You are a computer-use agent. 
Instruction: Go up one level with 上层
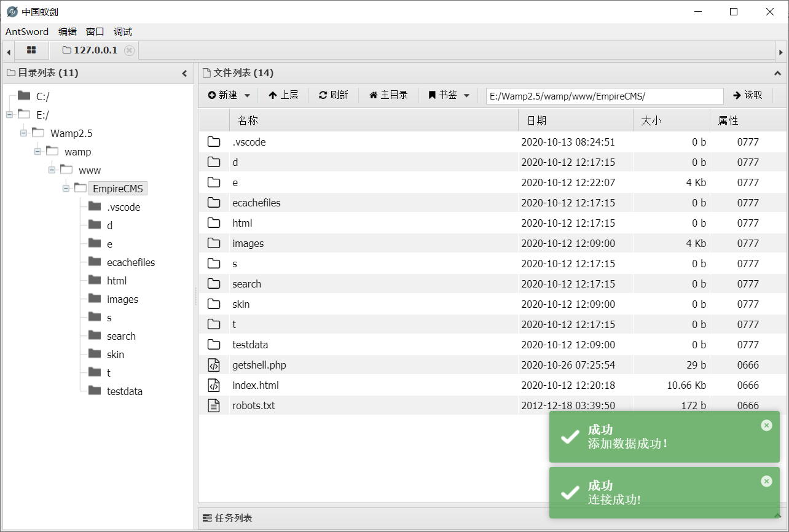pos(283,95)
